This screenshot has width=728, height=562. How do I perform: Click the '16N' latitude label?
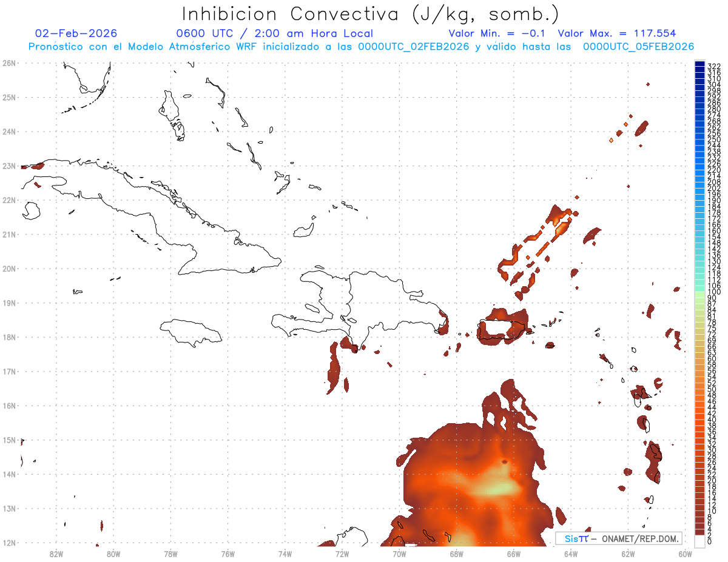[8, 406]
